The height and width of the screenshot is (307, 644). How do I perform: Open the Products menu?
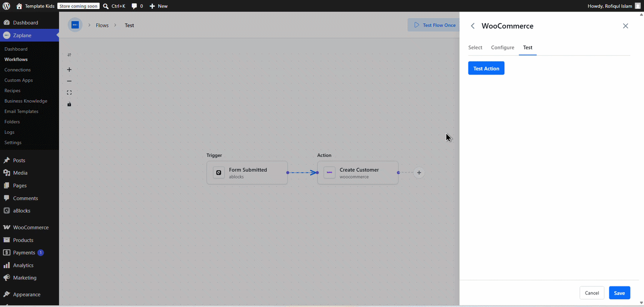(29, 240)
